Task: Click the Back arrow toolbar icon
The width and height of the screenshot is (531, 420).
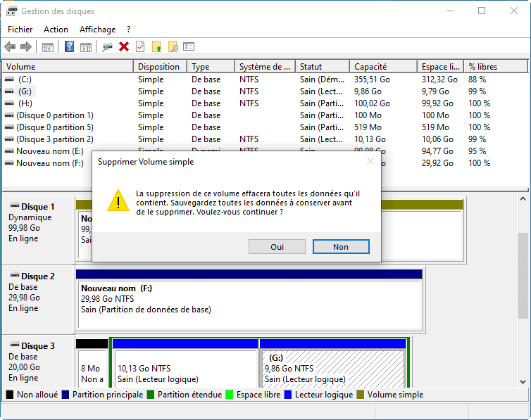Action: [10, 46]
